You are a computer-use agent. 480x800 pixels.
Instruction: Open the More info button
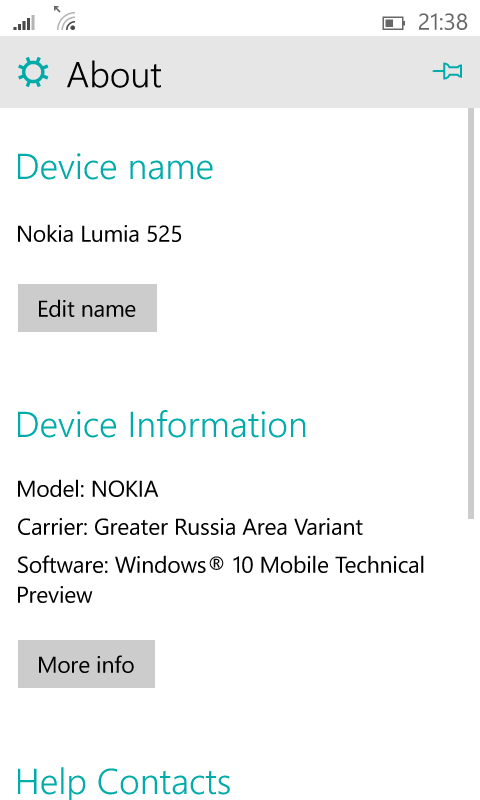click(x=86, y=664)
